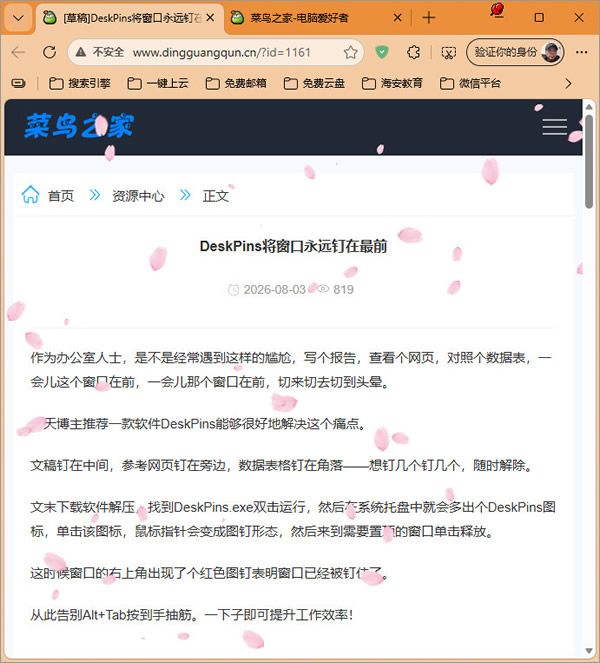The image size is (600, 663).
Task: Click the screenshot capture toolbar icon
Action: pos(449,52)
